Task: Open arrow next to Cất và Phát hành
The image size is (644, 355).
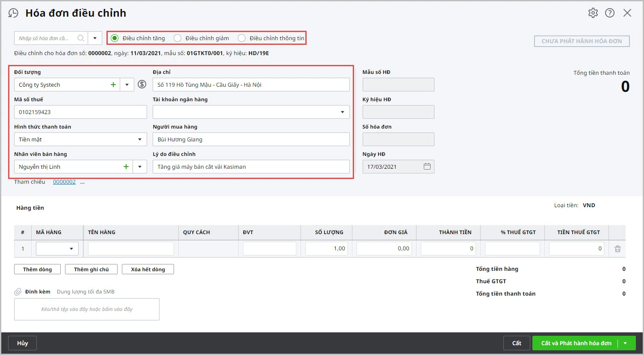Action: click(626, 343)
